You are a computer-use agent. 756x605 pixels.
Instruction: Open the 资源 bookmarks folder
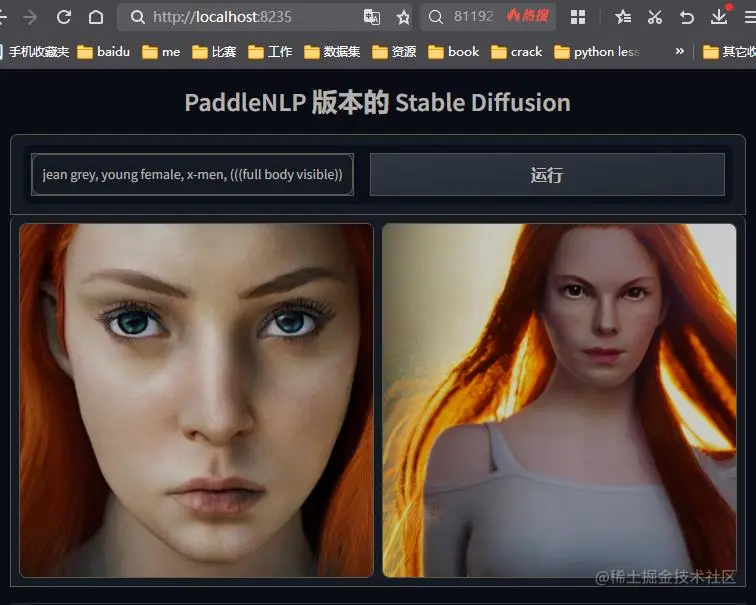(x=394, y=52)
